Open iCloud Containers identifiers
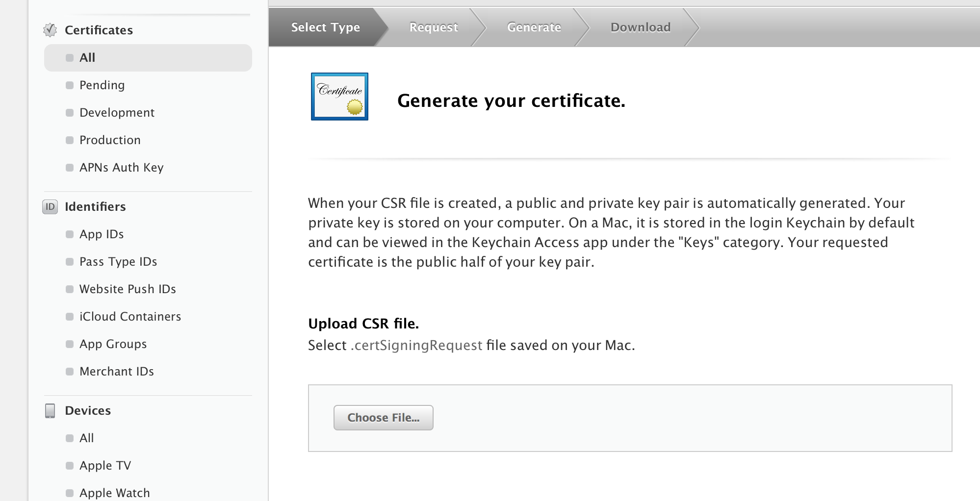The width and height of the screenshot is (980, 501). (x=130, y=317)
